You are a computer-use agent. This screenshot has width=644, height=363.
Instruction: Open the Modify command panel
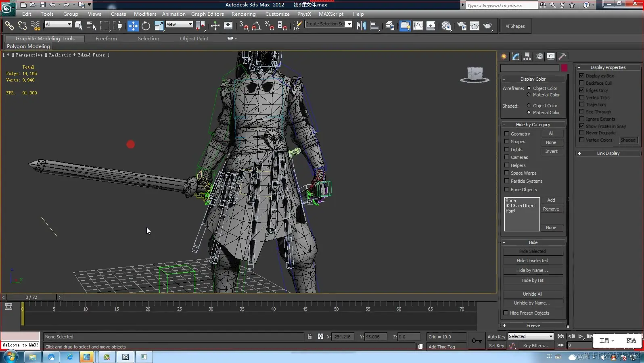point(516,56)
